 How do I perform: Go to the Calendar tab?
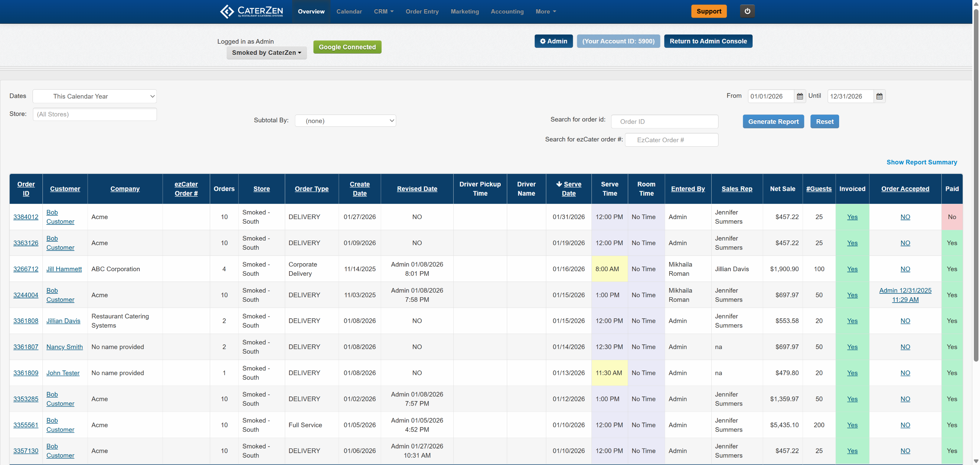[x=349, y=11]
